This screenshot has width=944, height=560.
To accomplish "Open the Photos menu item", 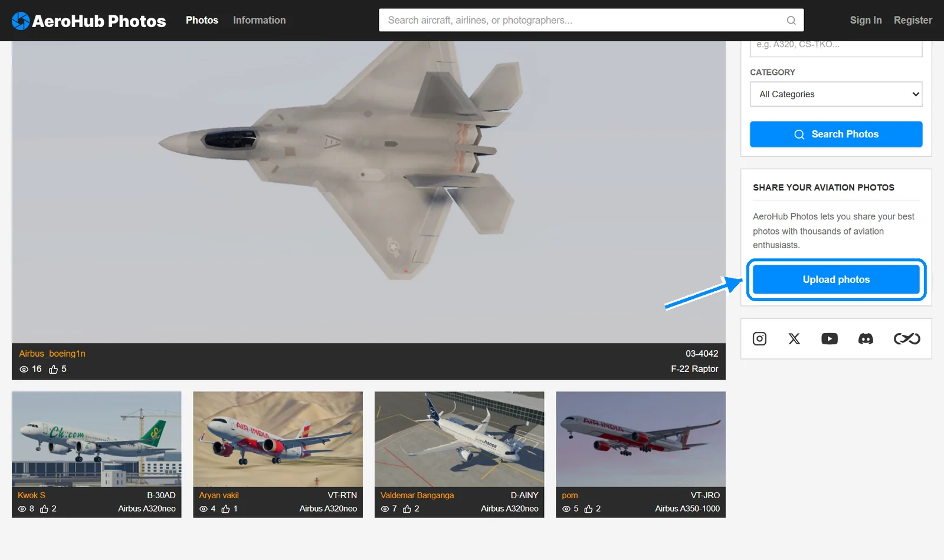I will tap(202, 20).
